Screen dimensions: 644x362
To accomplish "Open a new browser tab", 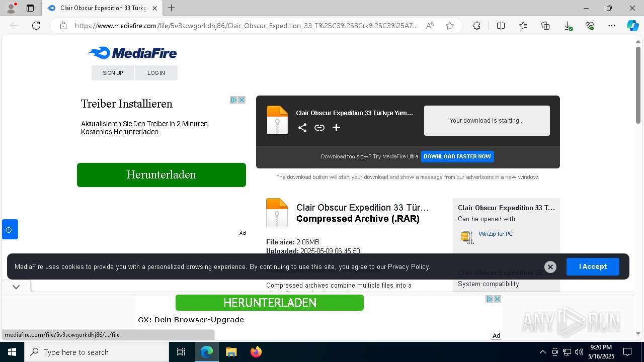I will [x=172, y=8].
